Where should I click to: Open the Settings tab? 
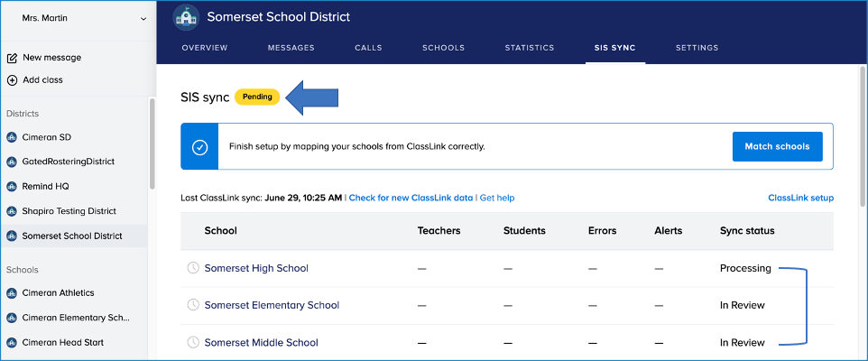coord(697,48)
